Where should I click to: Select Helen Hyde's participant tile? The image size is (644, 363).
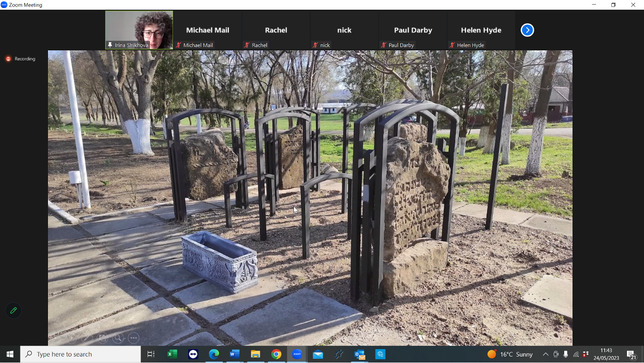click(x=481, y=30)
